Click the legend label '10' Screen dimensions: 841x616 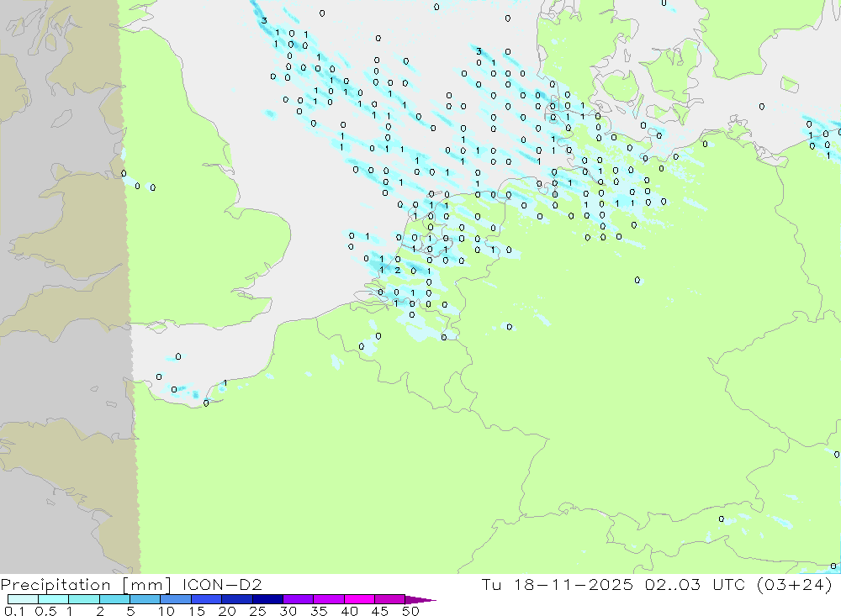click(x=167, y=611)
